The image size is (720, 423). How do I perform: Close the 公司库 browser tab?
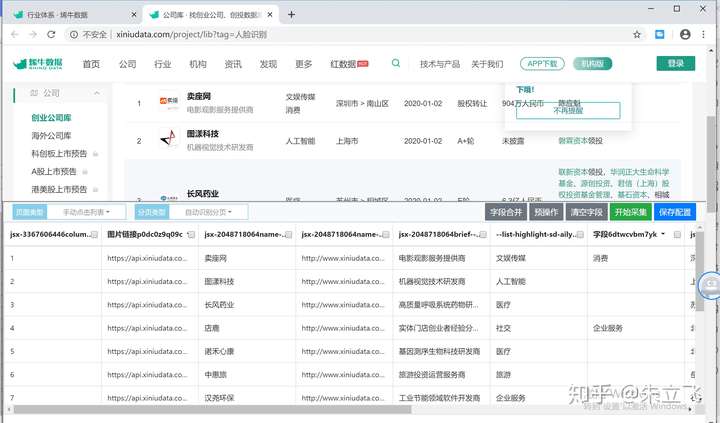point(270,15)
